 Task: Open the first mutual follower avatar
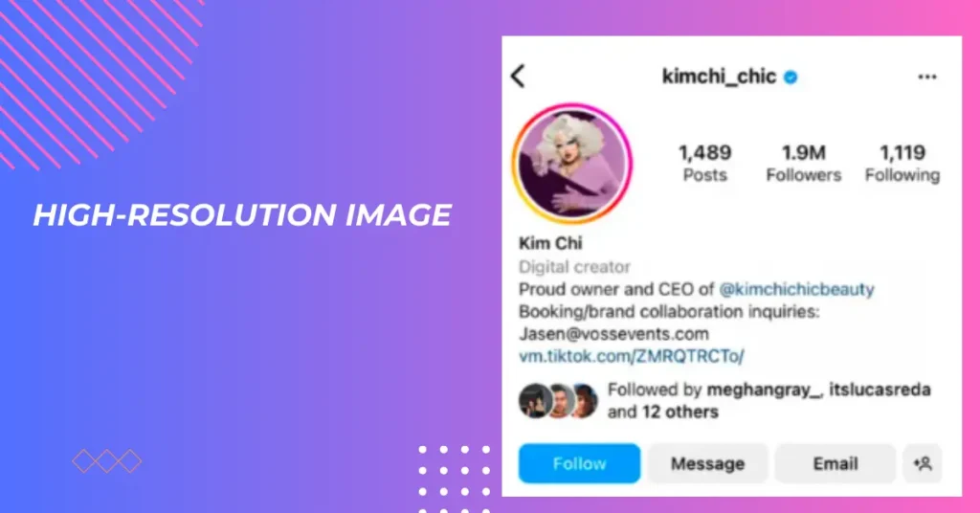(534, 400)
